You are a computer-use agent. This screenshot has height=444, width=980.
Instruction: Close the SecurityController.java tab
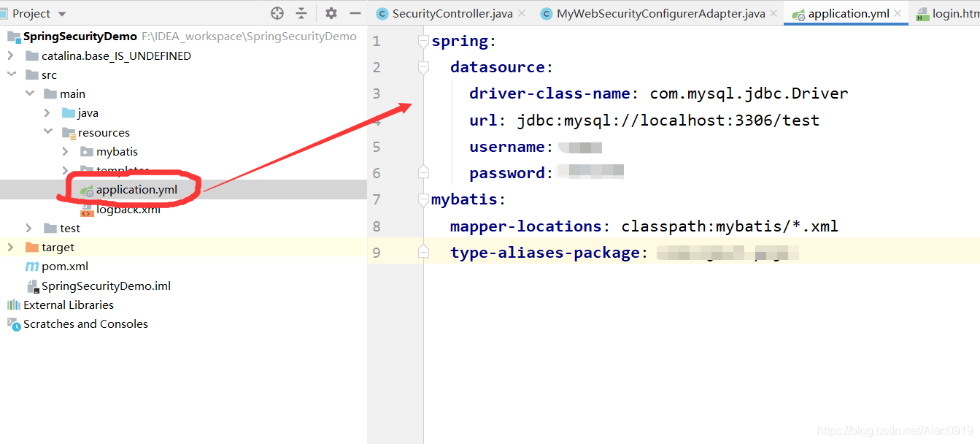point(522,14)
